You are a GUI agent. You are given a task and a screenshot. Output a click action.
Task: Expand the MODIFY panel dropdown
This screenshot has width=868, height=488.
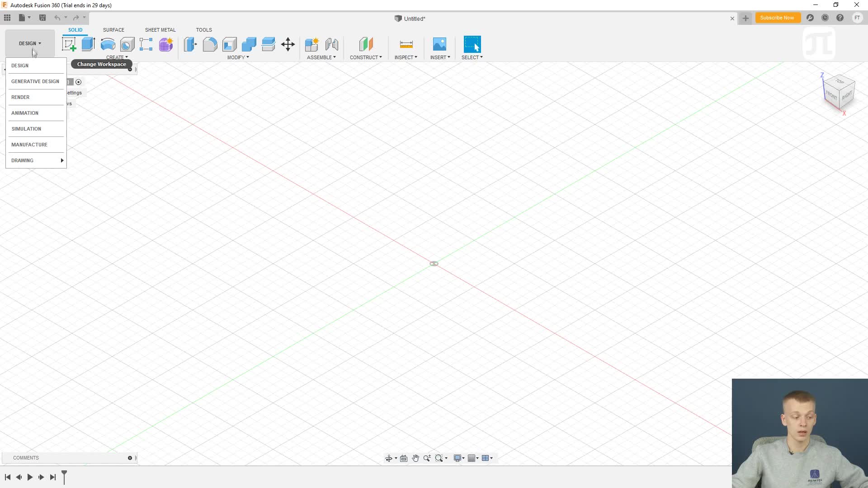pyautogui.click(x=238, y=57)
